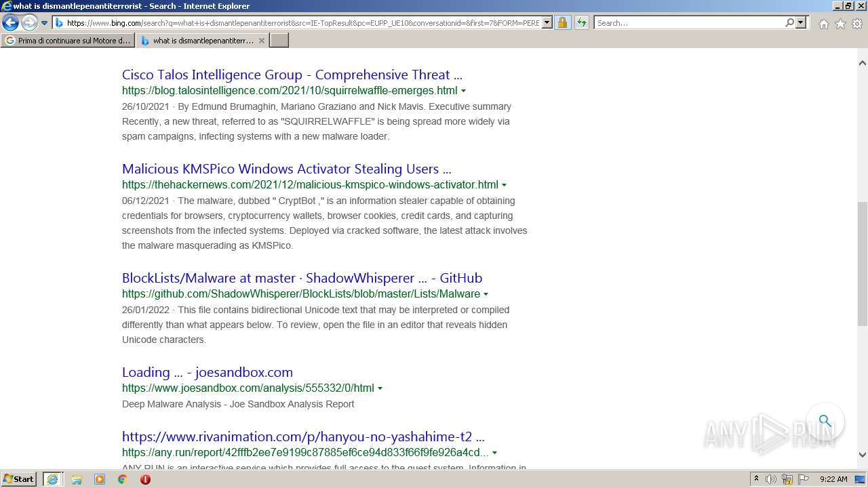Click the thehackernews.com URL
The height and width of the screenshot is (488, 868).
[310, 185]
